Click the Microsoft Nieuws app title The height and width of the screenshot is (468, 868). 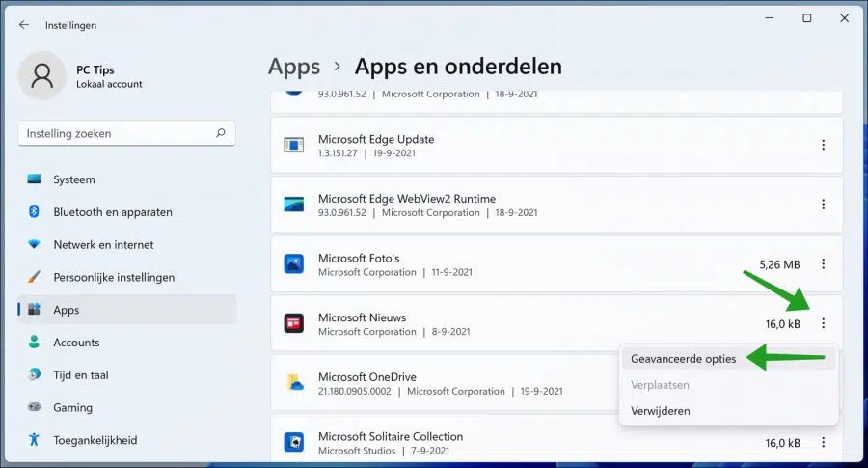pyautogui.click(x=362, y=317)
